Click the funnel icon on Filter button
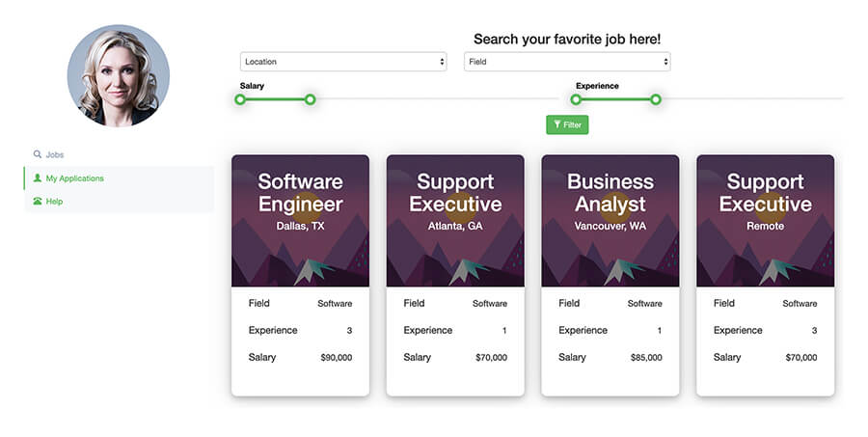Screen dimensions: 868x437 coord(556,124)
